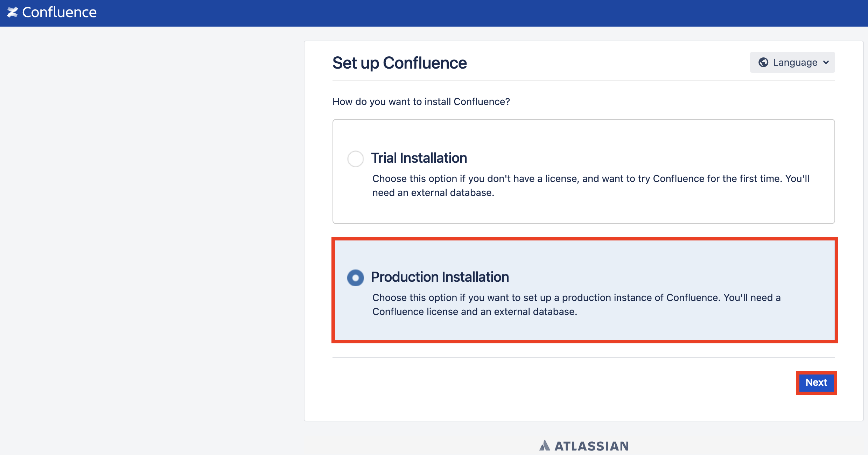The height and width of the screenshot is (455, 868).
Task: Click the Atlassian triangle logo at bottom
Action: pyautogui.click(x=545, y=445)
